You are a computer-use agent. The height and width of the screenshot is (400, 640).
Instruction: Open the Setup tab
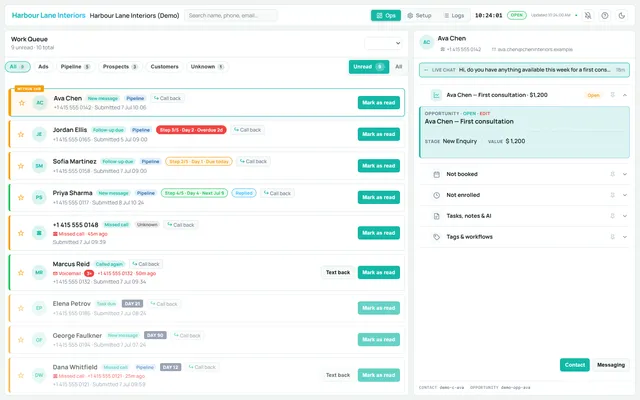(419, 16)
